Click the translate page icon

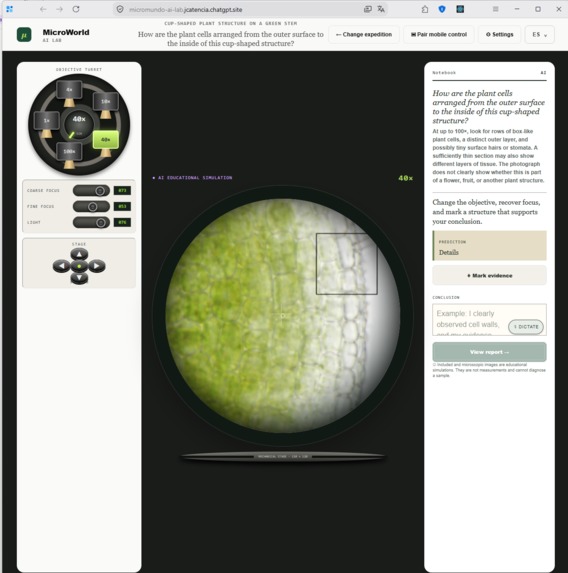coord(381,10)
